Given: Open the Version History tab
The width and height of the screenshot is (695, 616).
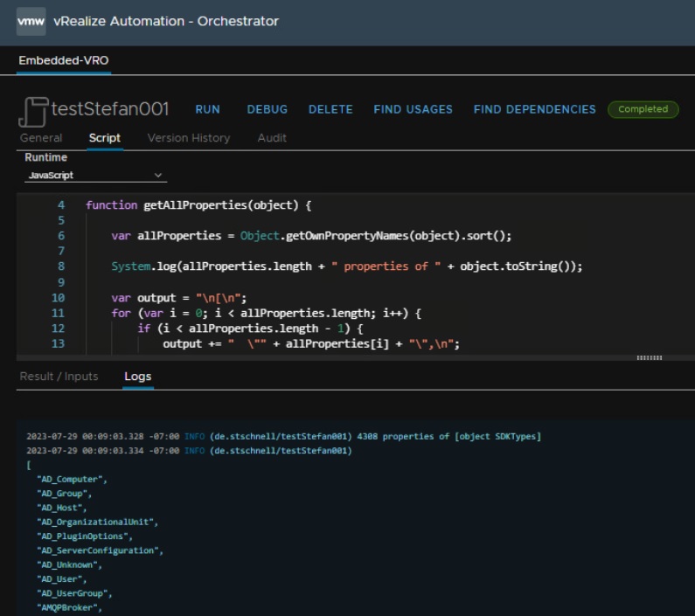Looking at the screenshot, I should (189, 138).
